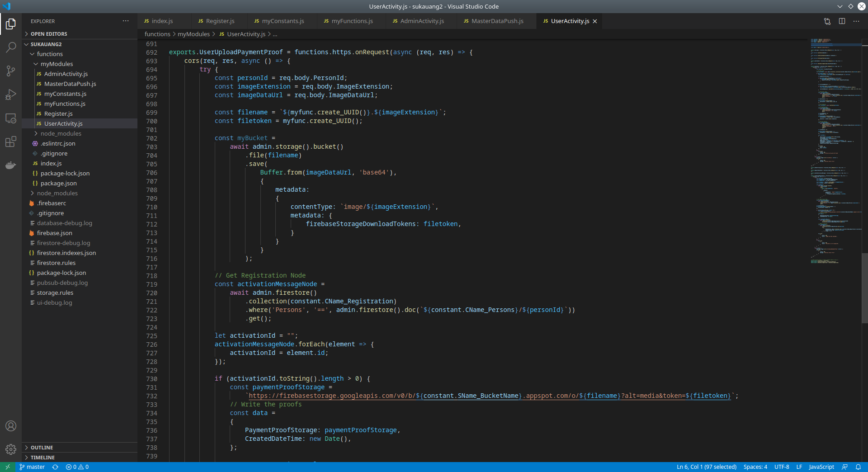Open MasterDataPush.js in the file tree
Image resolution: width=868 pixels, height=472 pixels.
point(80,84)
